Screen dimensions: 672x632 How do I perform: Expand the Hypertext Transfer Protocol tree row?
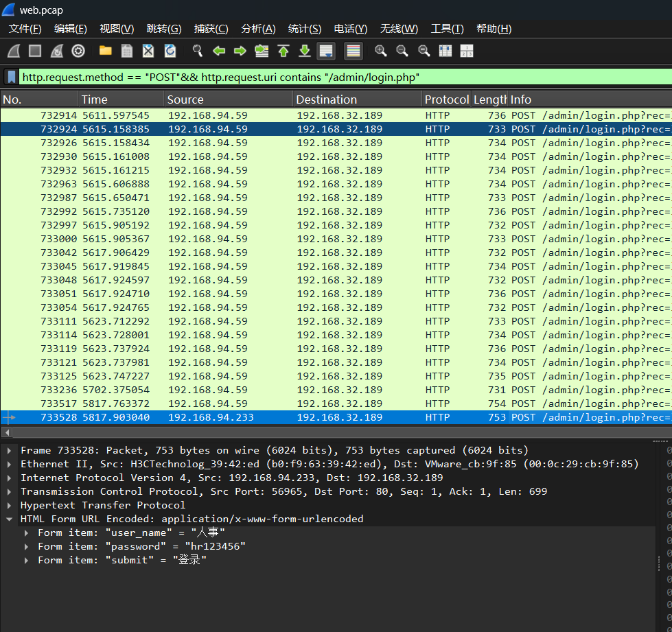pos(9,505)
